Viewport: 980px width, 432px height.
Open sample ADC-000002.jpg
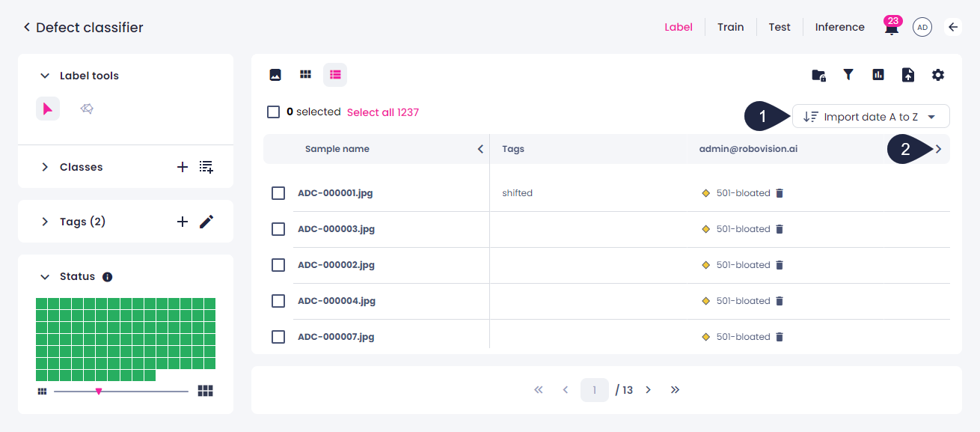(337, 265)
